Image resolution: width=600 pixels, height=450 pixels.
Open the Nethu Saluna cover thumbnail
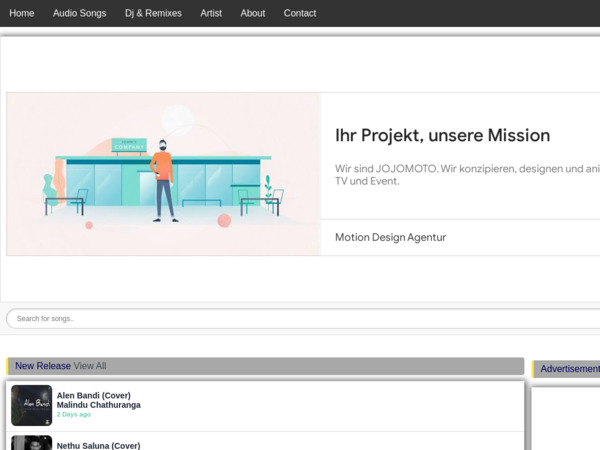coord(31,443)
